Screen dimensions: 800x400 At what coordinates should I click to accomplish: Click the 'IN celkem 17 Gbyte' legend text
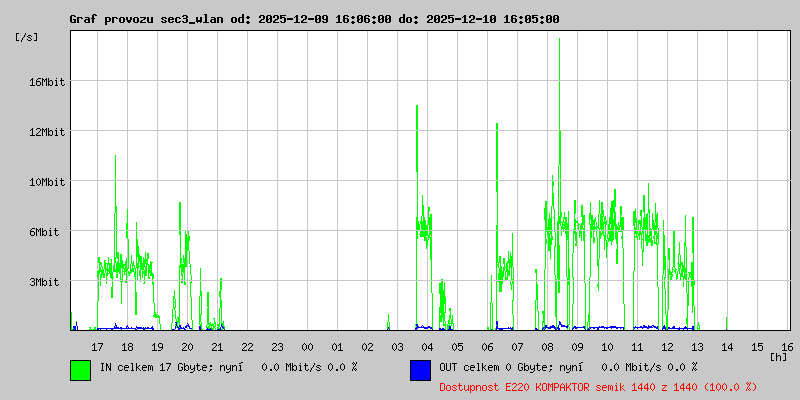coord(161,367)
